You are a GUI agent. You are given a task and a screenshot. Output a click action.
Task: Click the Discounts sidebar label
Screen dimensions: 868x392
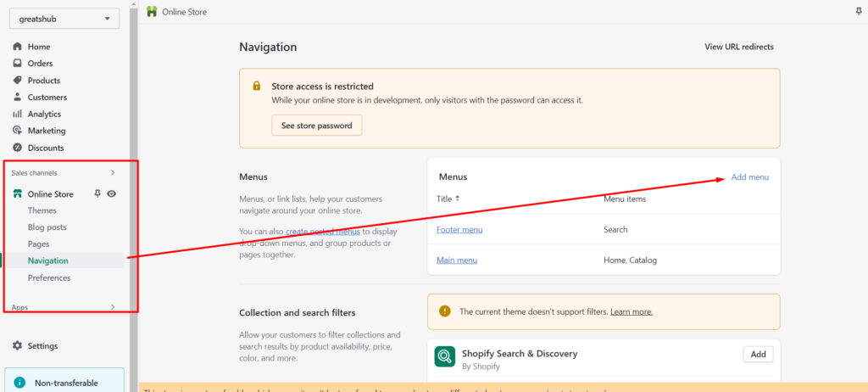46,148
